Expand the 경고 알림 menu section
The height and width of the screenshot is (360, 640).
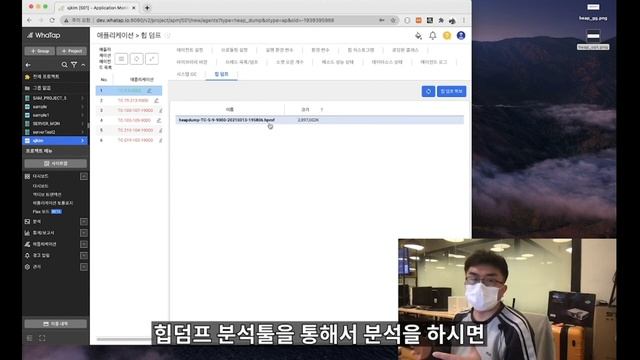(x=84, y=256)
